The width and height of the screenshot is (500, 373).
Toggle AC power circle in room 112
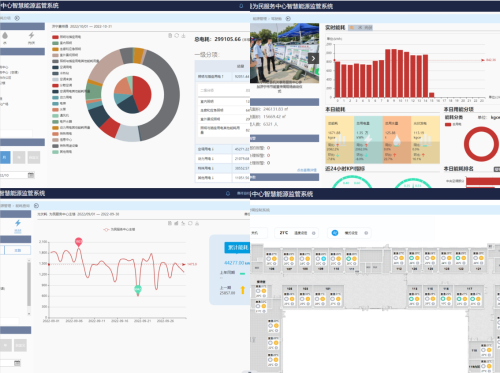point(396,258)
